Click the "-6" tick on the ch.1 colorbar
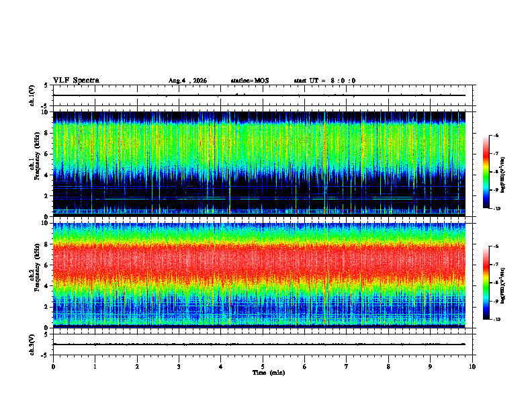The width and height of the screenshot is (532, 411). tap(496, 136)
